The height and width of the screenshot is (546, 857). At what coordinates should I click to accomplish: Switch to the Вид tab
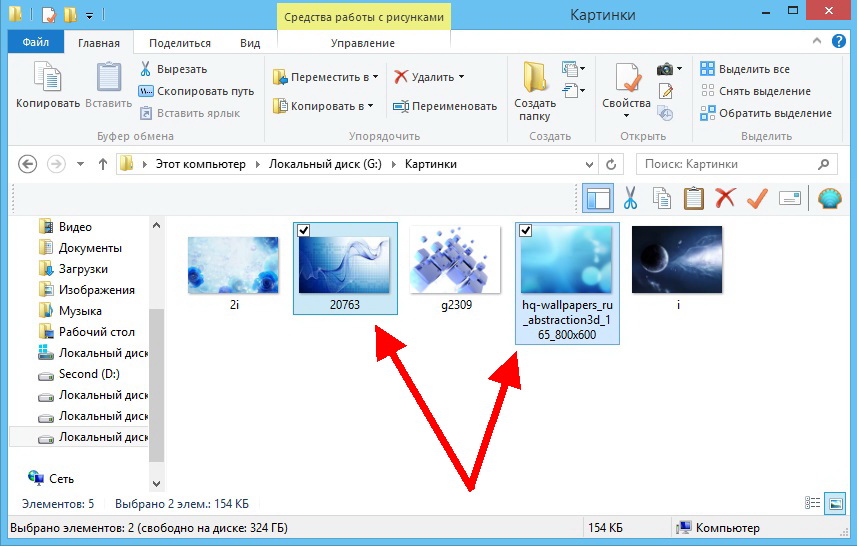point(250,43)
